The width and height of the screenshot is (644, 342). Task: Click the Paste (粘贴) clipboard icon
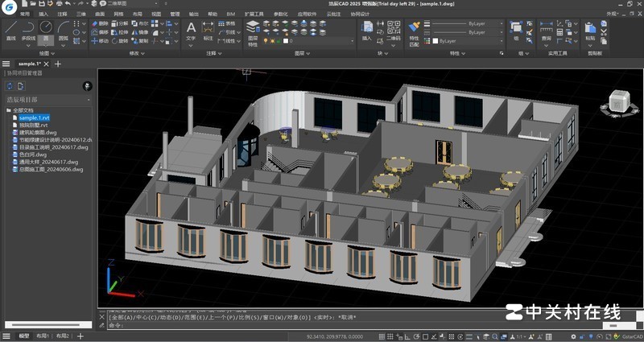tap(591, 29)
